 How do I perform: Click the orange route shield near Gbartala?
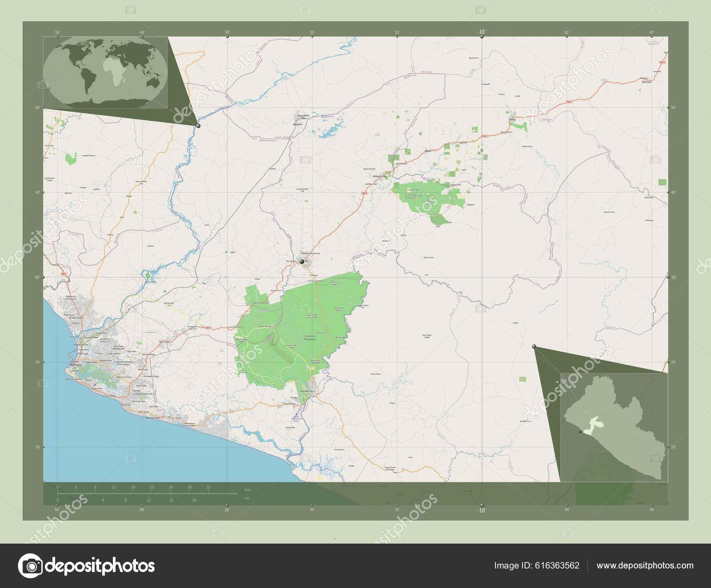(x=662, y=62)
